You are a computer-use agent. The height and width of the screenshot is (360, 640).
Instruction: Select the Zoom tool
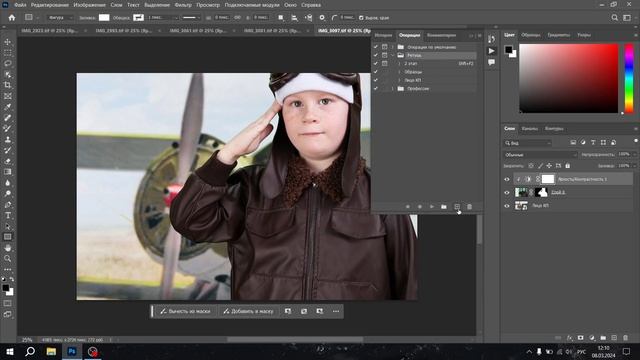[x=8, y=258]
